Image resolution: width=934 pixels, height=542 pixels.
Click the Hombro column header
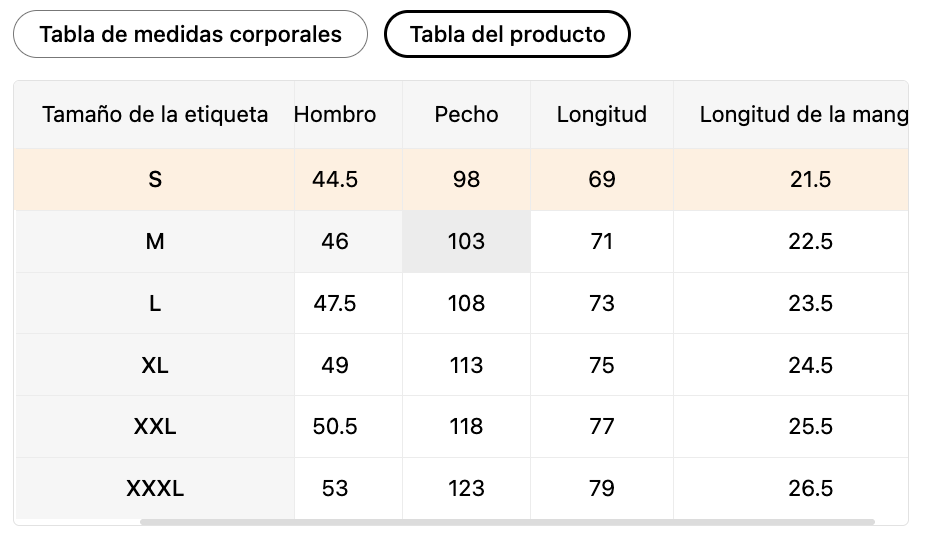coord(335,114)
